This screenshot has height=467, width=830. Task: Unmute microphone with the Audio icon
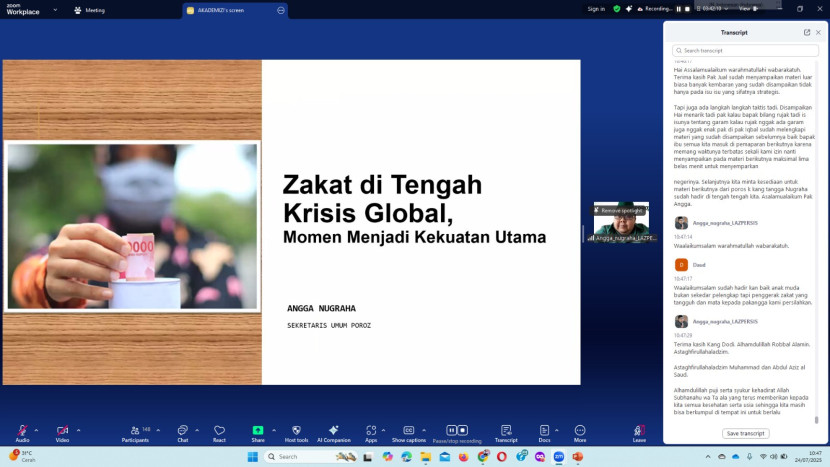(x=20, y=431)
